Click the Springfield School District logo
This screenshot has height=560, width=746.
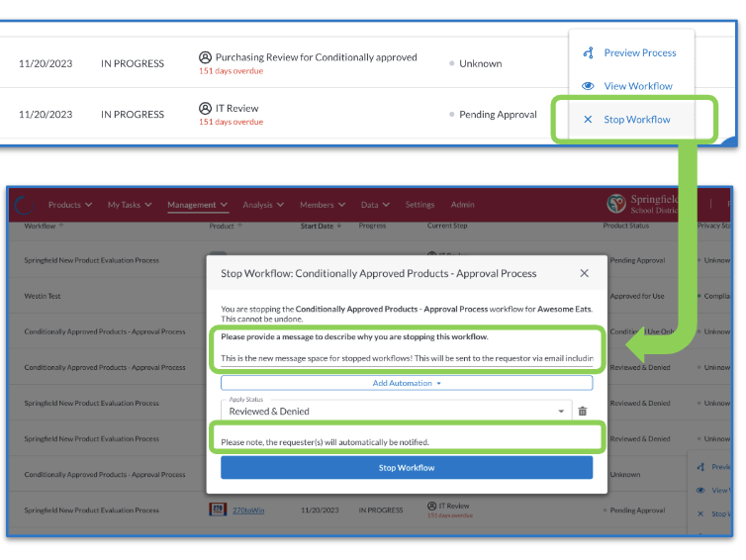(x=616, y=204)
